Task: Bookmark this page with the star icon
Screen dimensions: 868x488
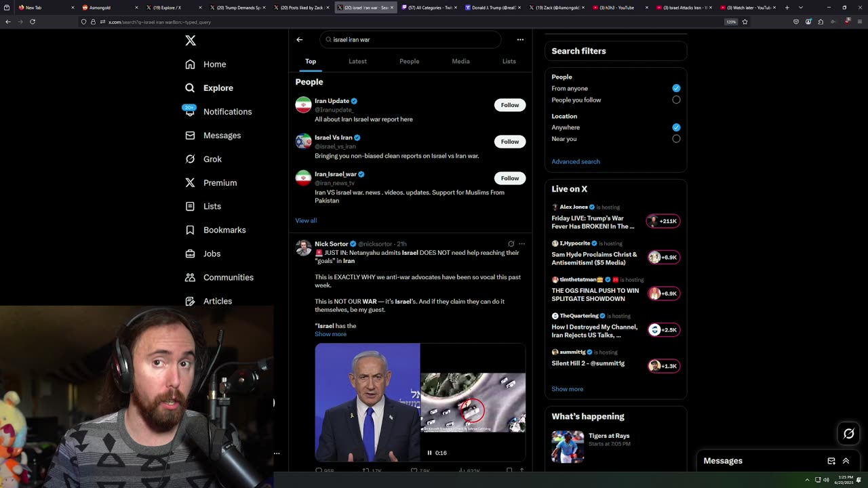Action: pos(745,22)
